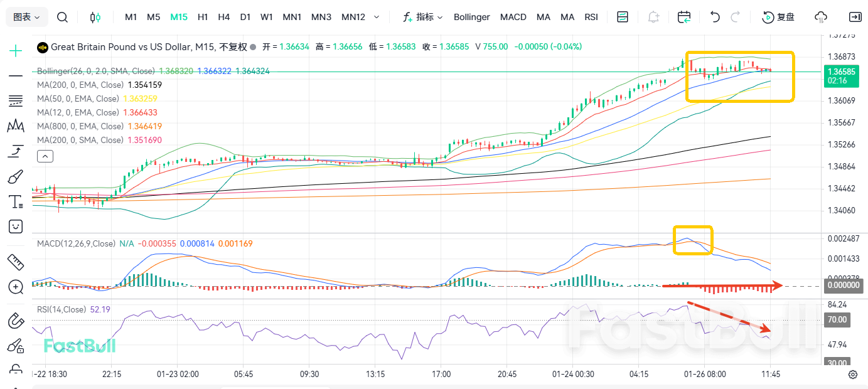Viewport: 868px width, 389px height.
Task: Toggle the drawing lock tool
Action: (x=15, y=370)
